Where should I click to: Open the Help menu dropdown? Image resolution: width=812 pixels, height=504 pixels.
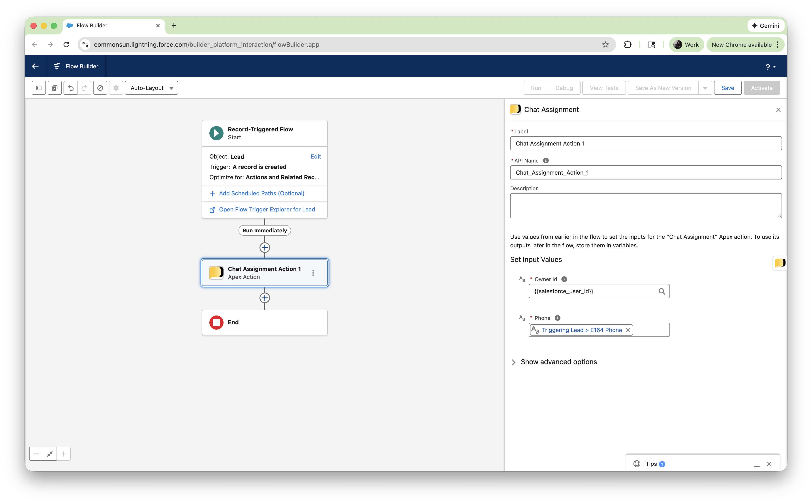click(770, 67)
